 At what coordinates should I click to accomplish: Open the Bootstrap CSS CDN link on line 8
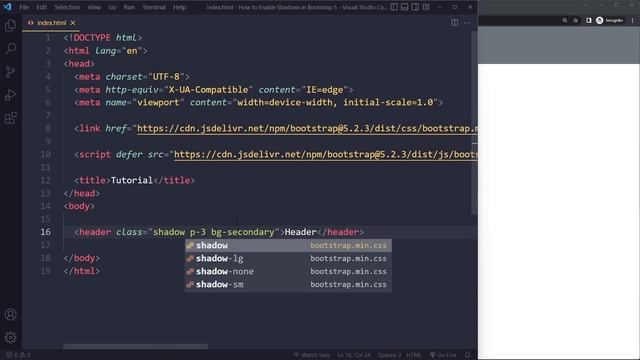(x=307, y=129)
